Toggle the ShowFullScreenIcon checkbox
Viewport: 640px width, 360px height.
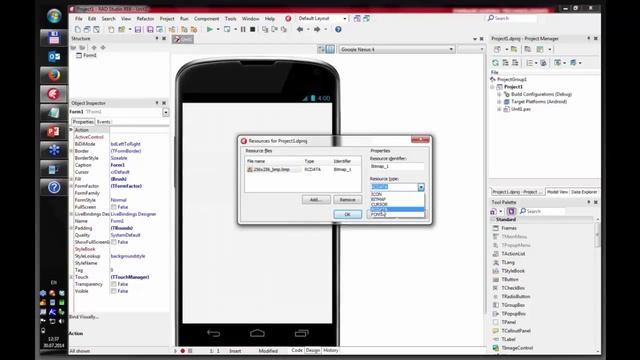click(114, 242)
